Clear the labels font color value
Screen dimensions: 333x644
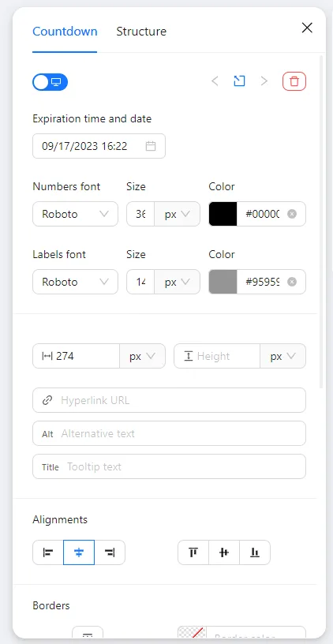point(291,282)
